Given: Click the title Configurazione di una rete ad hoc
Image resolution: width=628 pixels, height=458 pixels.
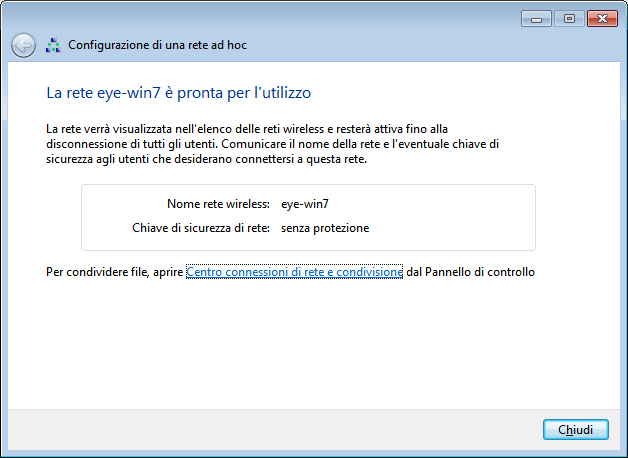Looking at the screenshot, I should [x=157, y=45].
